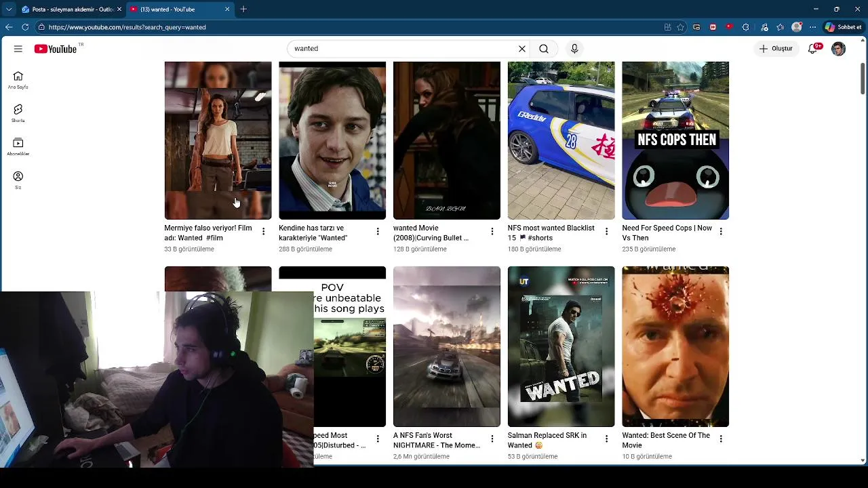Open the tab actions dropdown arrow

click(x=9, y=9)
